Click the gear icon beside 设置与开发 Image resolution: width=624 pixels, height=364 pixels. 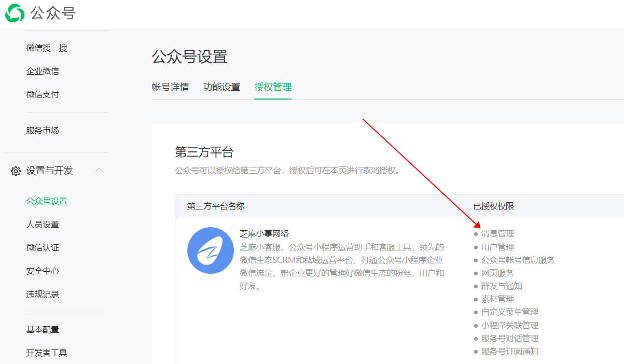coord(16,171)
